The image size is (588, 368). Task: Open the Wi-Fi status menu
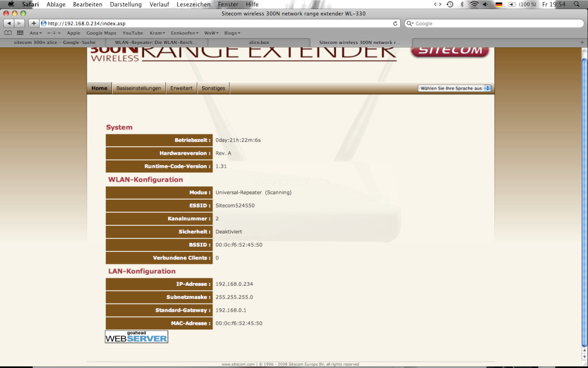tap(474, 5)
